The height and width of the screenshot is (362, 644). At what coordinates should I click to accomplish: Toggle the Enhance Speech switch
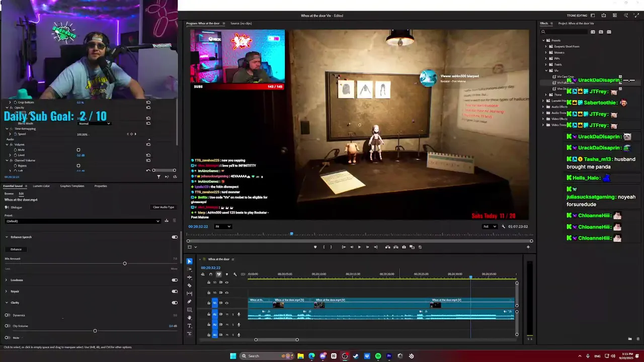pyautogui.click(x=175, y=237)
